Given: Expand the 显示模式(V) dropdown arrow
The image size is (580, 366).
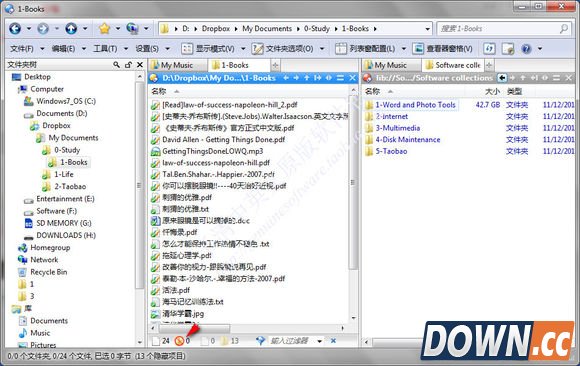Looking at the screenshot, I should pos(243,48).
